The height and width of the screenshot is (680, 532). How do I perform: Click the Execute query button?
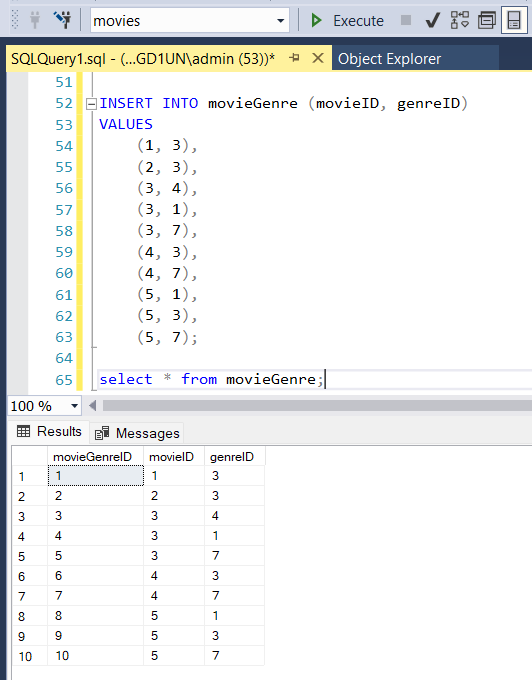[x=347, y=20]
